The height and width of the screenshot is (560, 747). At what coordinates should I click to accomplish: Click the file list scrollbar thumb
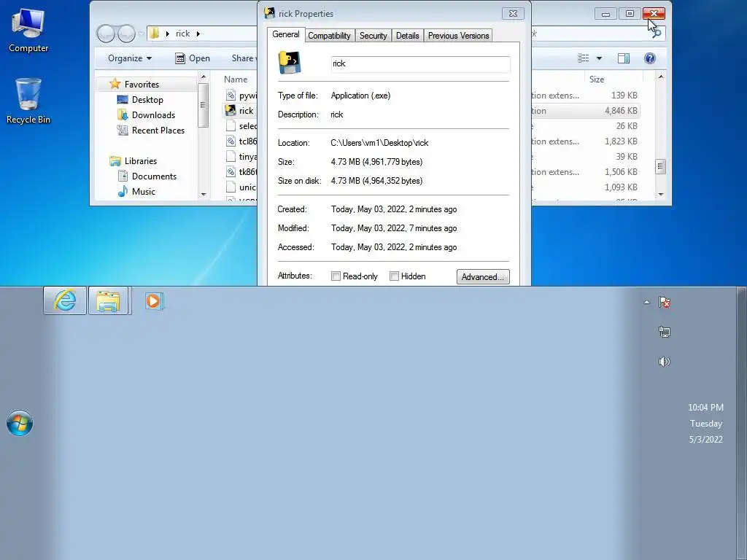(661, 167)
